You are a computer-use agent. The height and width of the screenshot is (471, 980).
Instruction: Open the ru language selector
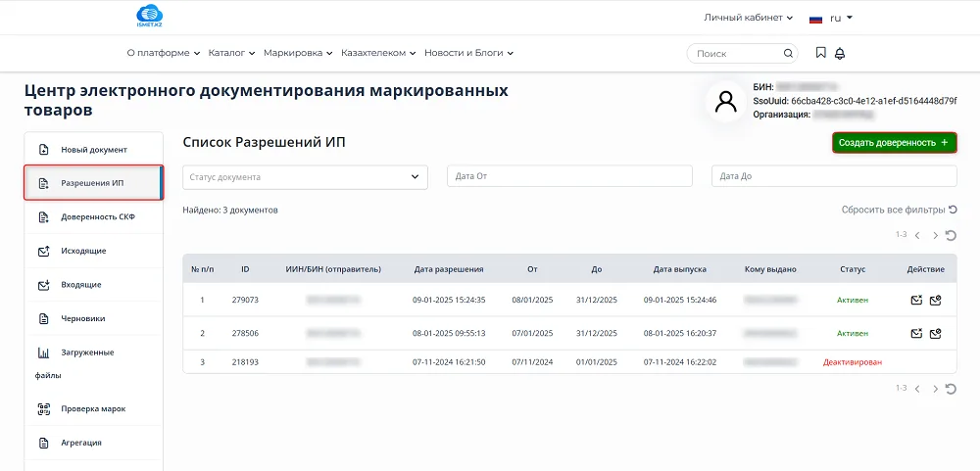(x=841, y=18)
